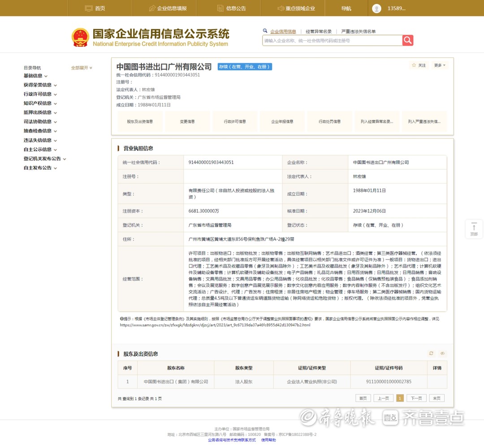Click the 首页 monitor icon in top bar
Image resolution: width=484 pixels, height=448 pixels.
tap(89, 9)
